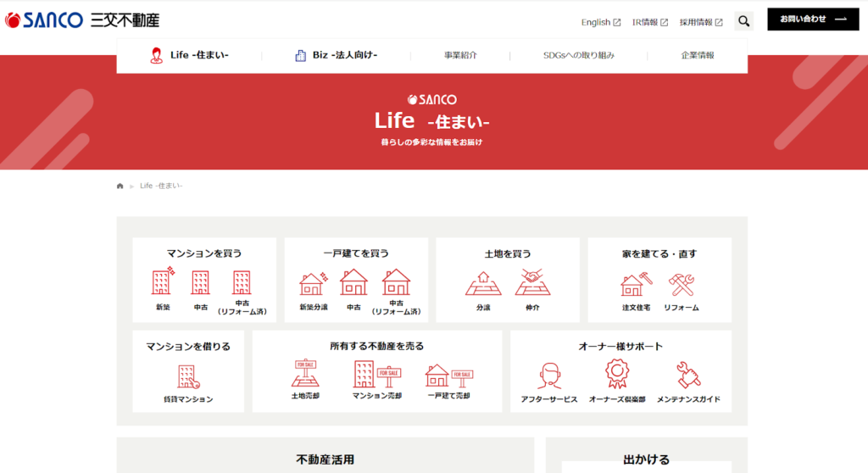Image resolution: width=868 pixels, height=473 pixels.
Task: Click the SANCO 三交不動産 header logo
Action: (82, 20)
